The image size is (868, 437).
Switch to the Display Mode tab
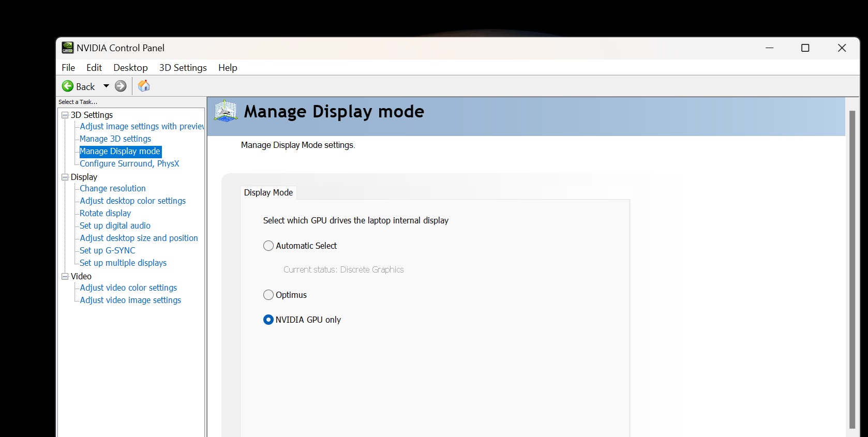pos(268,192)
